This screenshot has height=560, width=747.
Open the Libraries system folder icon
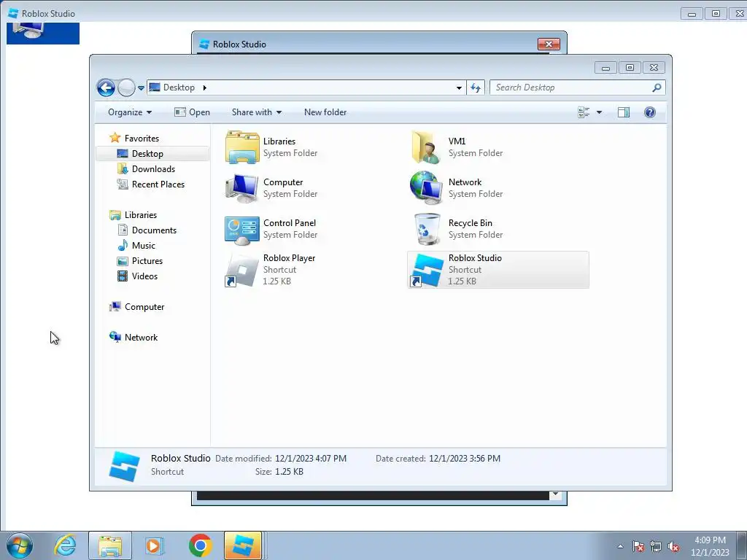point(242,147)
